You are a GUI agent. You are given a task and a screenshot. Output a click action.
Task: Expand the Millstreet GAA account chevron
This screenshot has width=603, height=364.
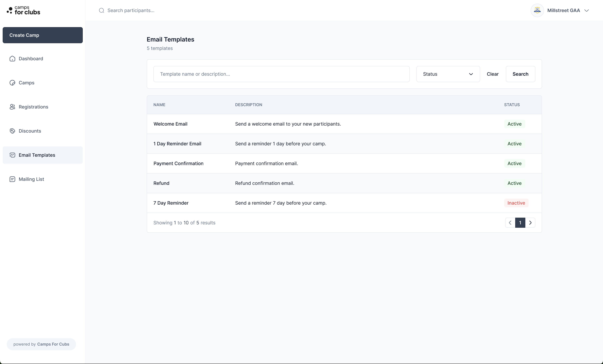point(587,11)
